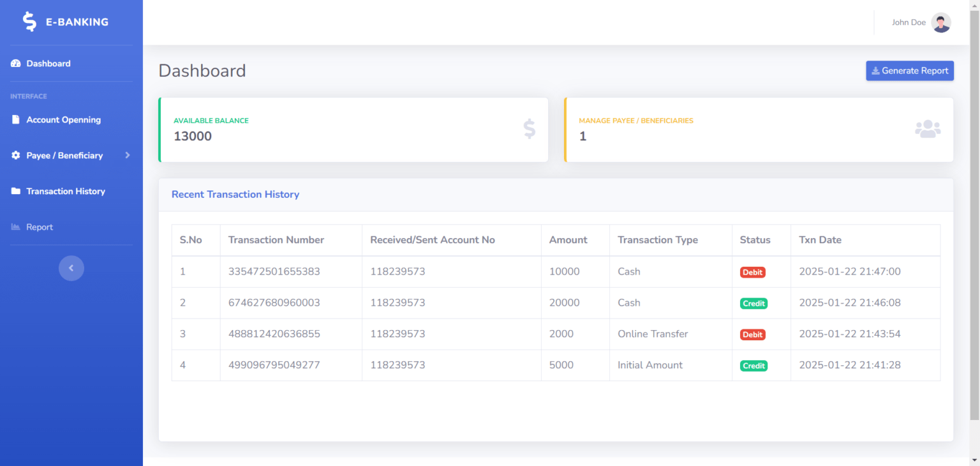Click the document icon next to Account Openning
Screen dimensions: 980x466
point(15,119)
